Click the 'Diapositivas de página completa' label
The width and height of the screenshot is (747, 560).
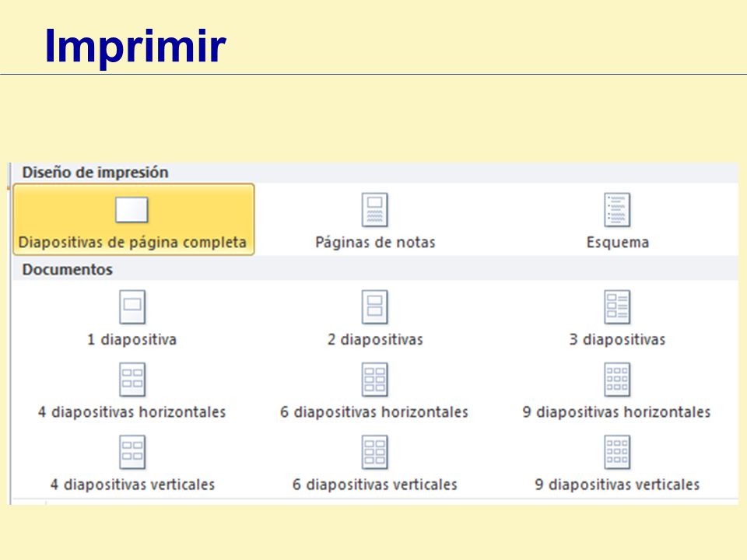click(x=132, y=243)
